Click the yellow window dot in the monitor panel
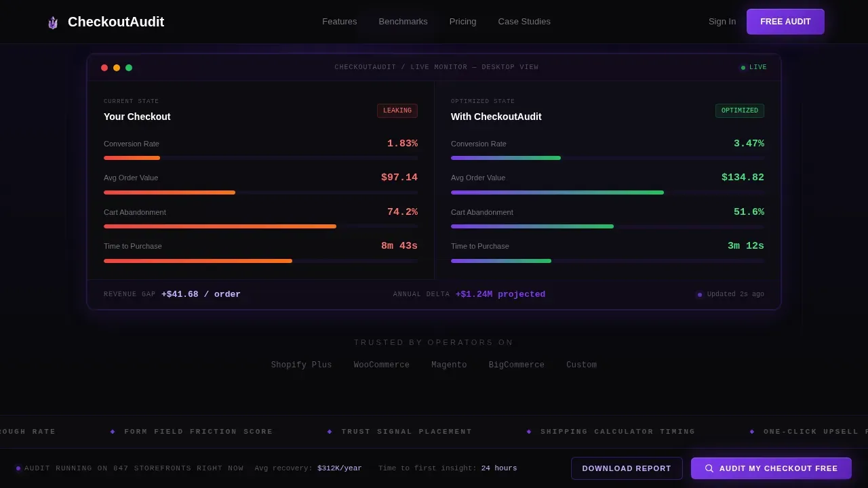Screen dimensions: 868x488 (117, 68)
